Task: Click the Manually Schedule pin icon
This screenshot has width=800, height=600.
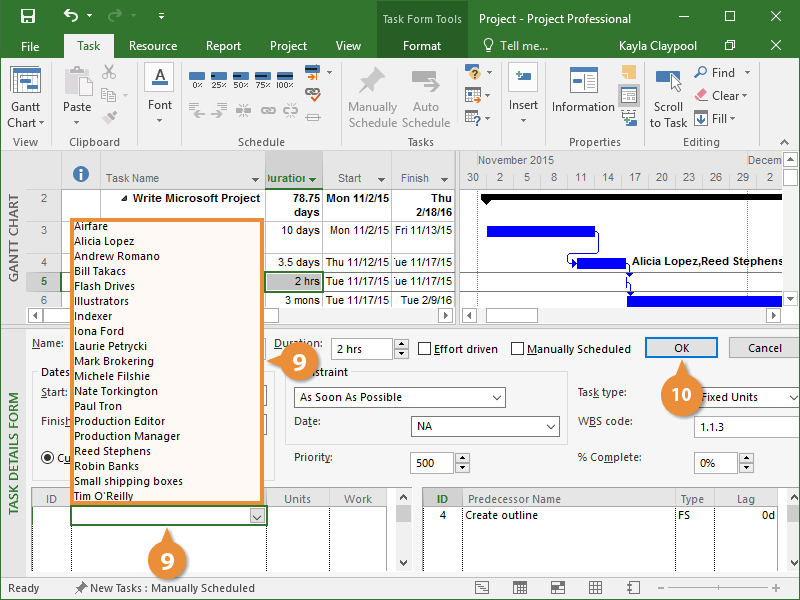Action: click(x=372, y=82)
